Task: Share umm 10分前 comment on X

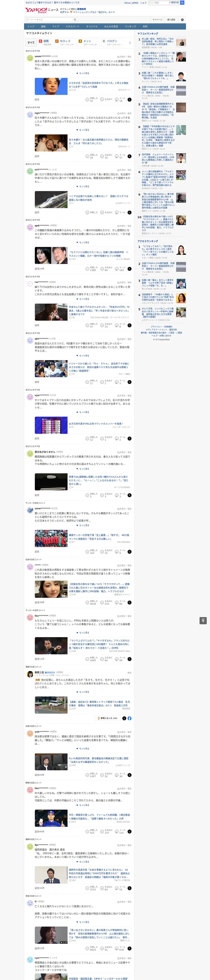Action: click(130, 100)
